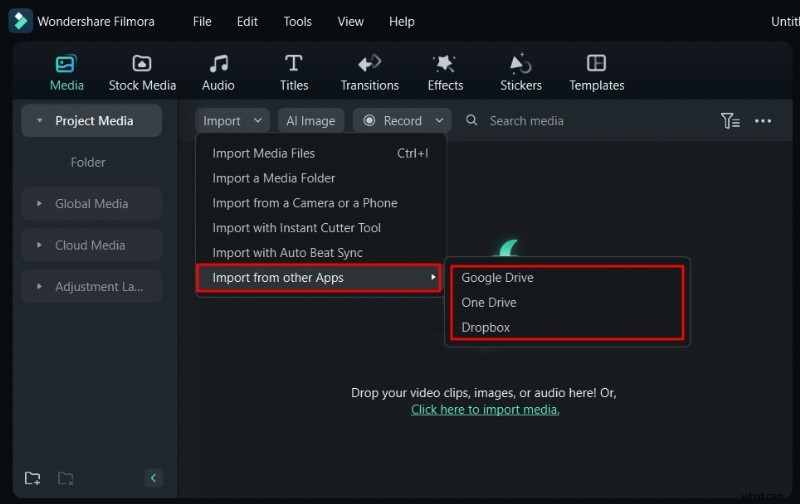Choose Dropbox as the import source
This screenshot has height=504, width=800.
(486, 327)
